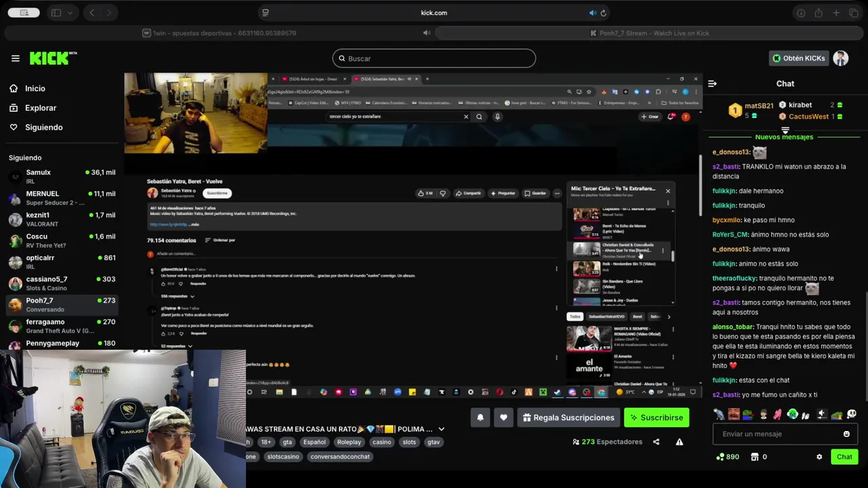The height and width of the screenshot is (488, 868).
Task: Expand the stream title chevron
Action: 441,429
